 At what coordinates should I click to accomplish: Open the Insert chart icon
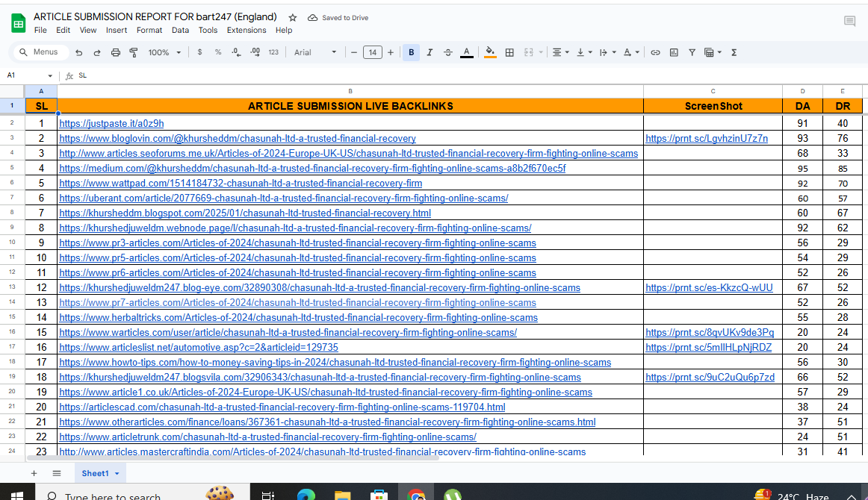(673, 52)
